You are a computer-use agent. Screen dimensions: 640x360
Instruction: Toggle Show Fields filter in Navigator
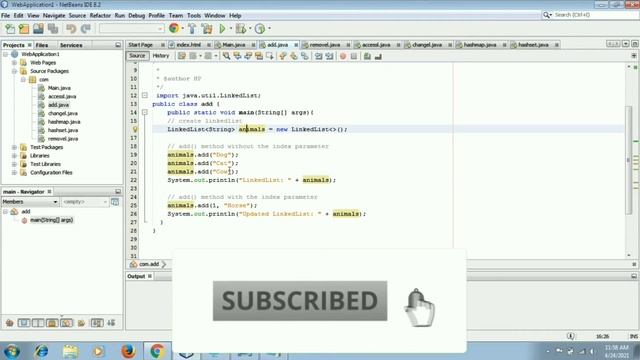click(24, 323)
